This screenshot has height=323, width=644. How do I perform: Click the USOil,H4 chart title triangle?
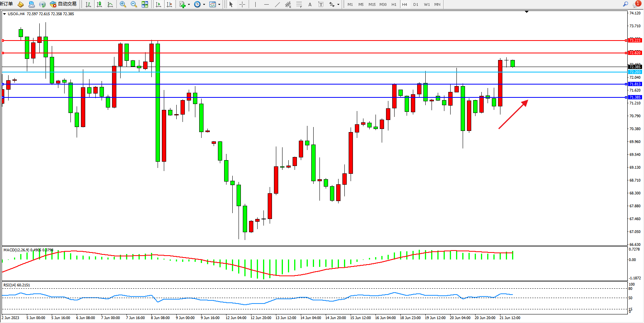(4, 14)
